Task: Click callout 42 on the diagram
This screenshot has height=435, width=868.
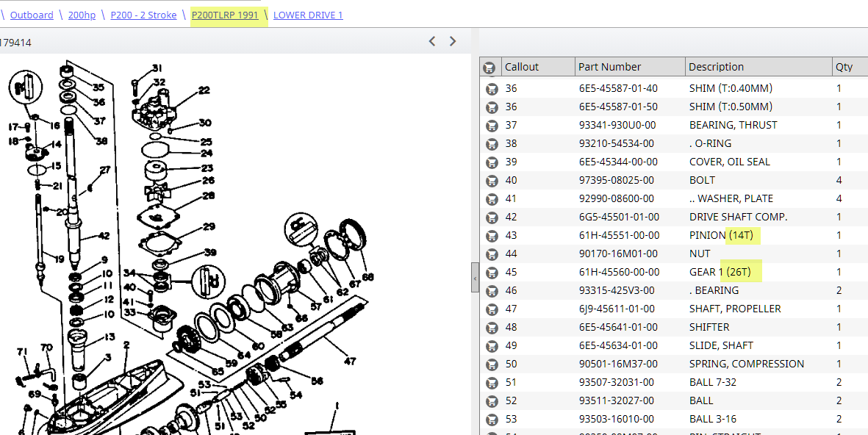Action: 104,236
